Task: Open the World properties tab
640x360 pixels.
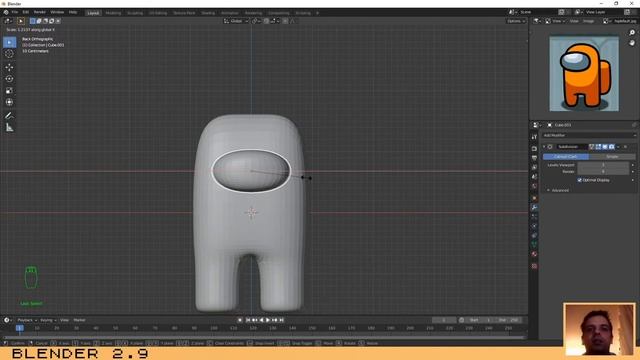Action: [x=534, y=186]
